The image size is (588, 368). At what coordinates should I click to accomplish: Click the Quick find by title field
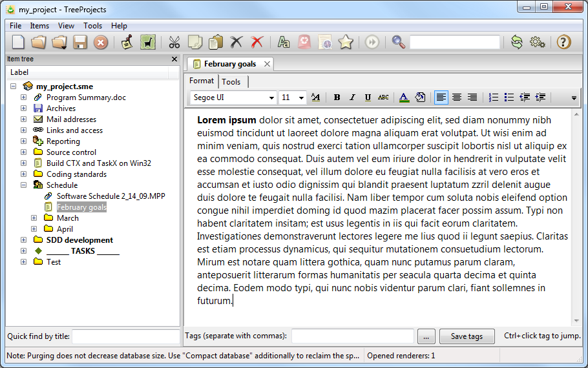click(x=125, y=336)
